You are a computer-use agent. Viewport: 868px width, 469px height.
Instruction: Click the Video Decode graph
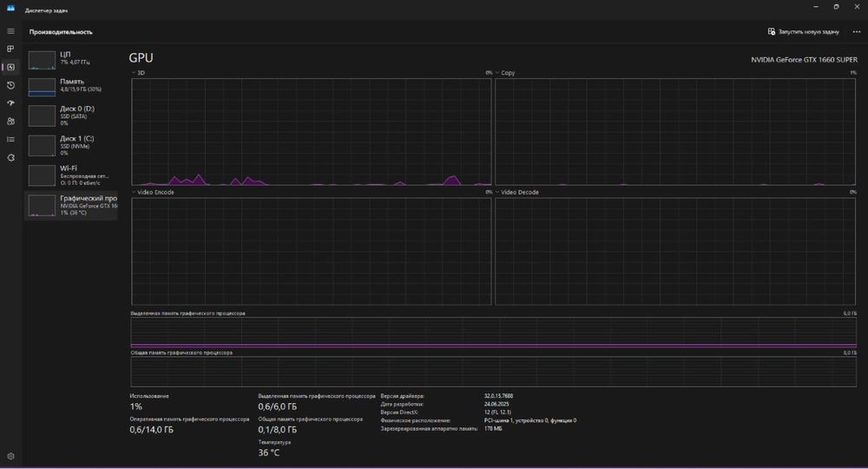[x=674, y=251]
